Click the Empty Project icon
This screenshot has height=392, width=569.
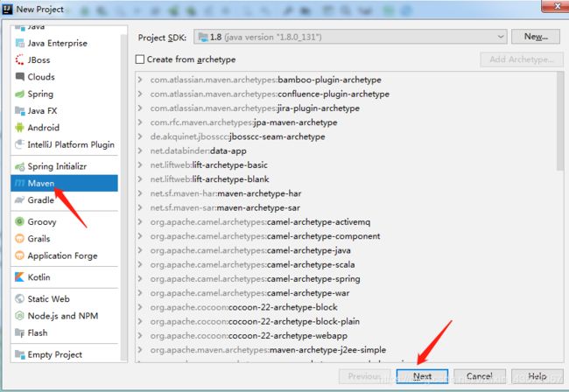coord(19,354)
